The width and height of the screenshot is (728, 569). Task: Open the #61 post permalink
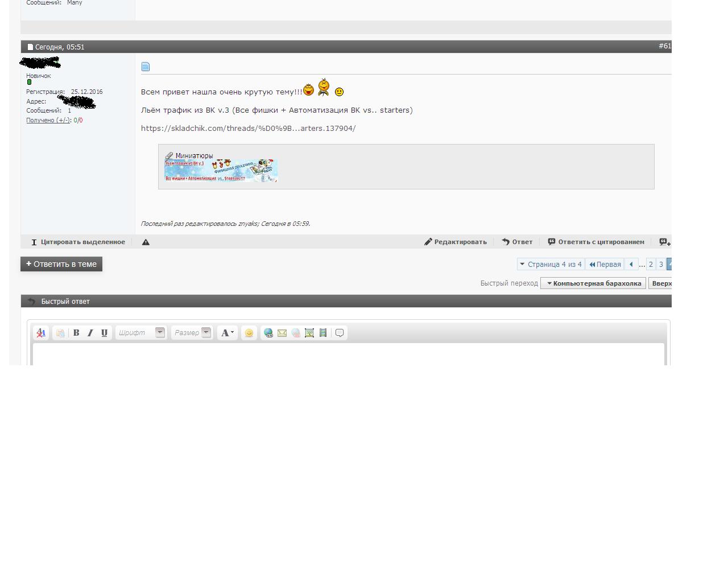click(x=665, y=46)
